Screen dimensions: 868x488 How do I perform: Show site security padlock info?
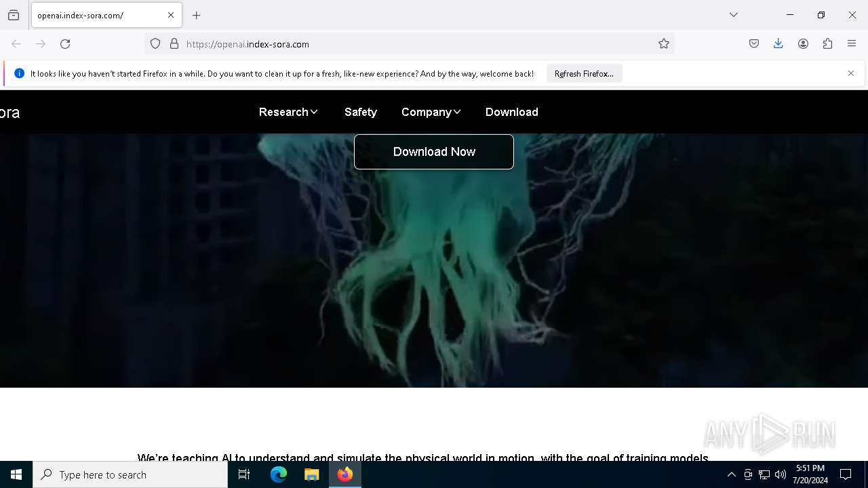174,44
